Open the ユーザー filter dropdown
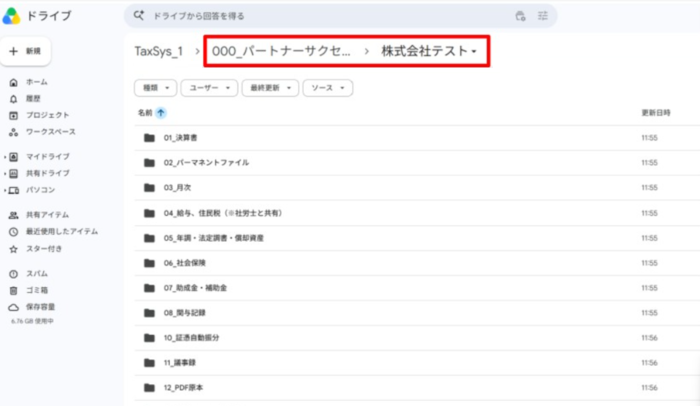Screen dimensions: 700x406 [209, 88]
